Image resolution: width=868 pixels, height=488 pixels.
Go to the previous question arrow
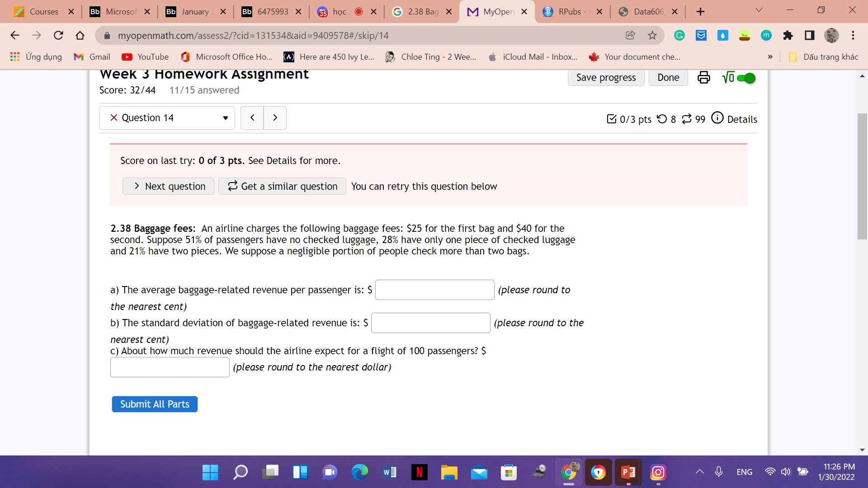(252, 118)
